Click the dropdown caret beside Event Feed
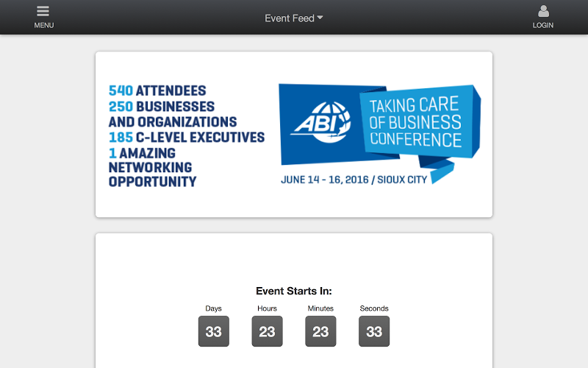The image size is (588, 368). pyautogui.click(x=320, y=18)
